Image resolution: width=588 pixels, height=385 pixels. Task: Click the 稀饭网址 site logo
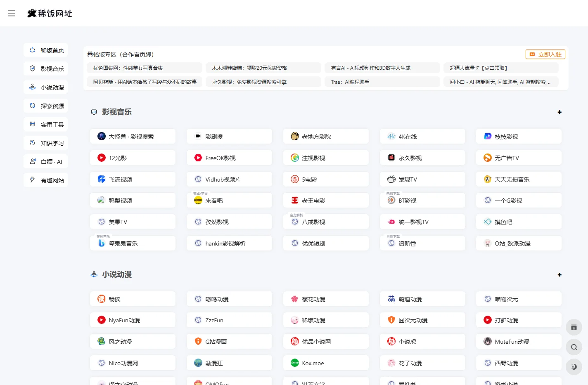(50, 13)
